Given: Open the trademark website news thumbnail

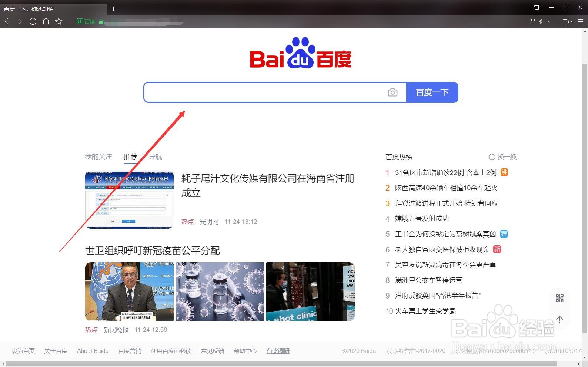Looking at the screenshot, I should 129,200.
